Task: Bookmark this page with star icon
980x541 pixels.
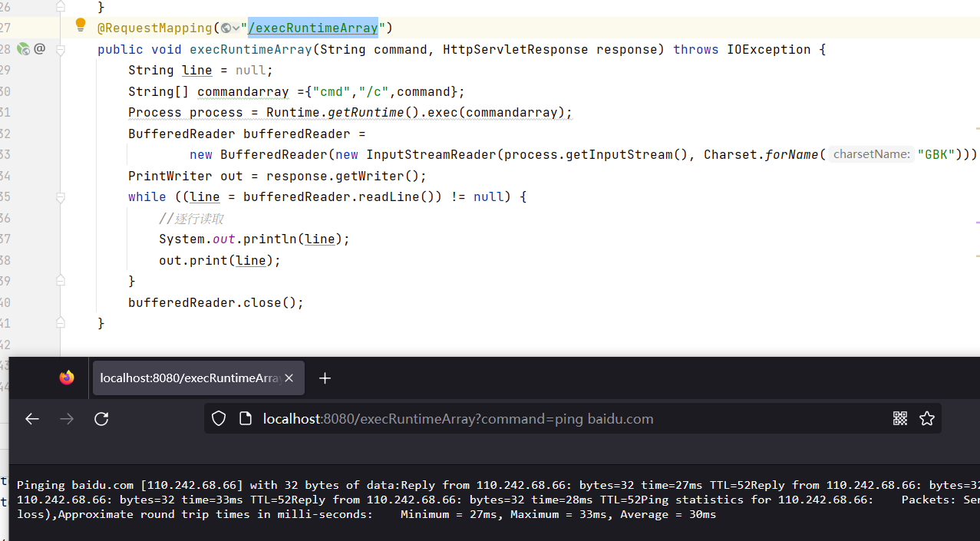Action: [927, 418]
